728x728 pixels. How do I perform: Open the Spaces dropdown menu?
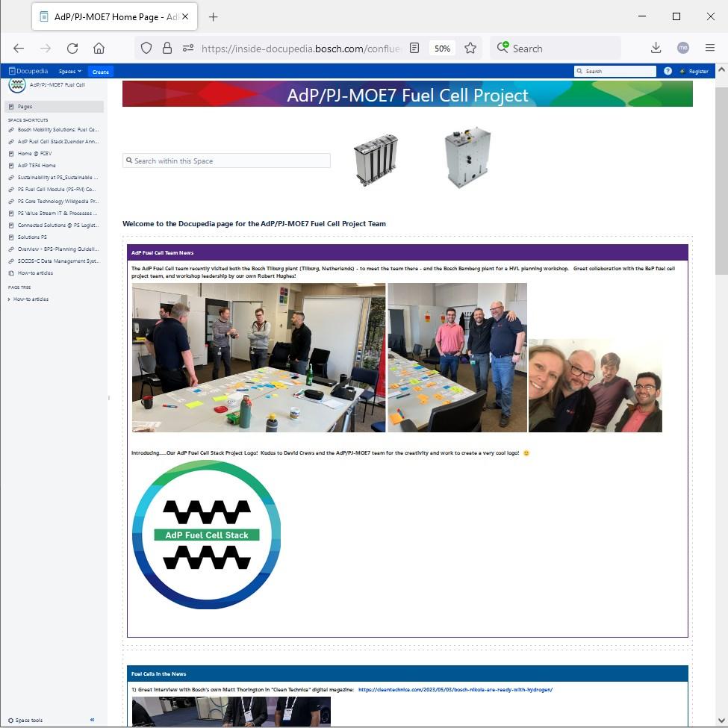[x=70, y=71]
